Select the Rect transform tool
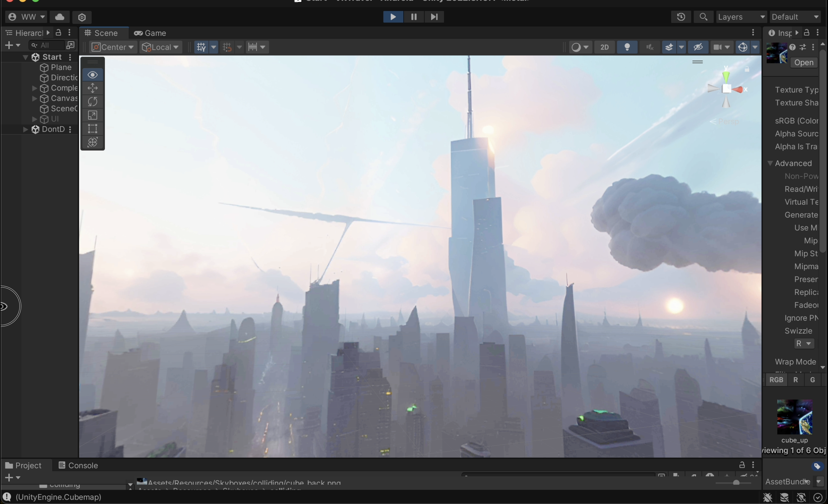 coord(93,129)
